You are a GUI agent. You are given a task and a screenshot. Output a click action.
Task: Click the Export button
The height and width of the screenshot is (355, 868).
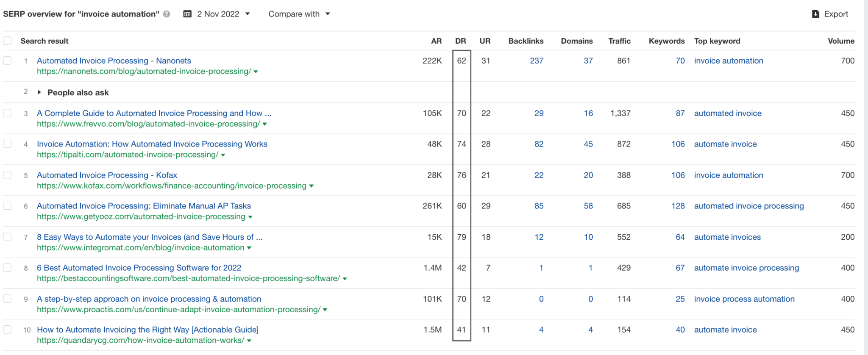pyautogui.click(x=830, y=14)
